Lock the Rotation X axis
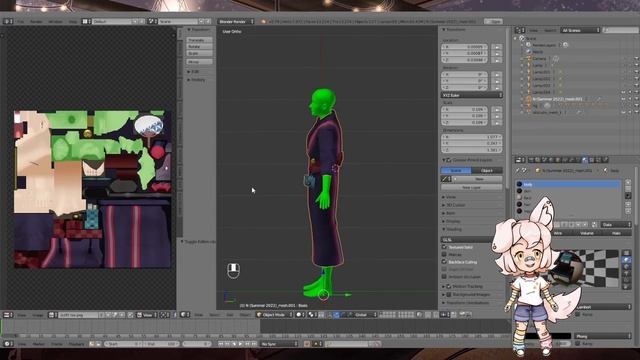Screen dimensions: 640x360 tap(497, 75)
